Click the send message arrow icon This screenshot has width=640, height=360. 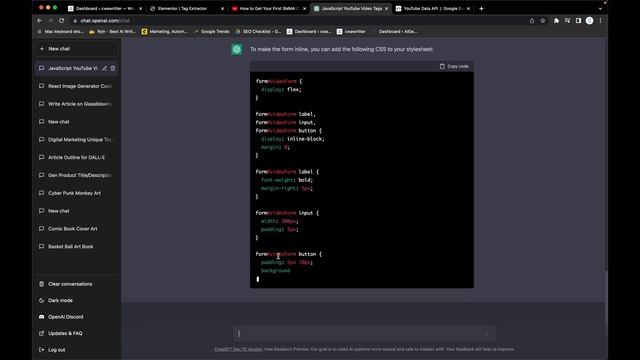(x=487, y=334)
